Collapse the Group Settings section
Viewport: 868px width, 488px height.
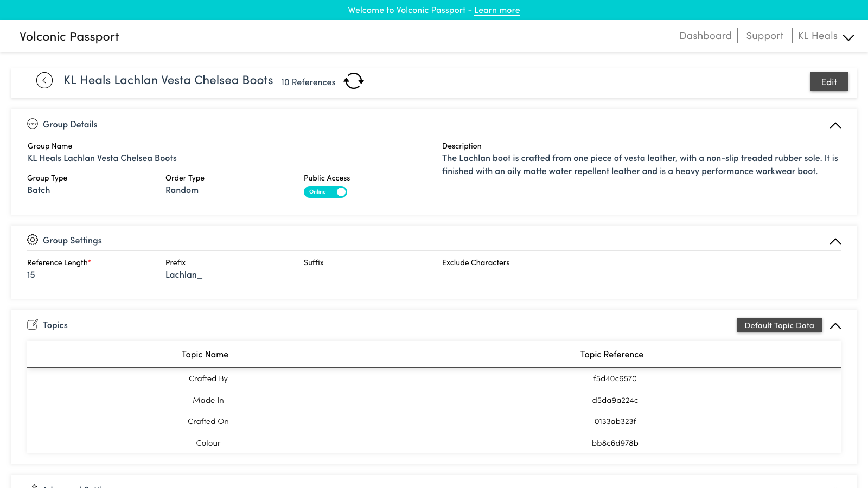[835, 241]
